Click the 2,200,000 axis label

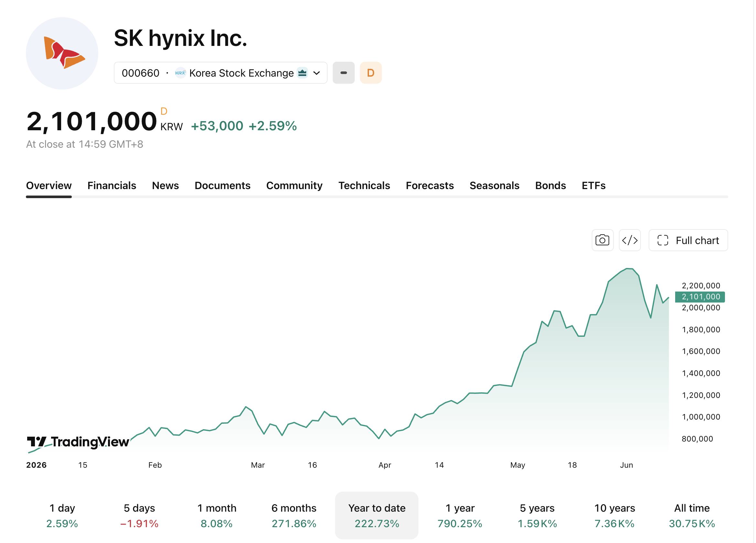(x=701, y=285)
